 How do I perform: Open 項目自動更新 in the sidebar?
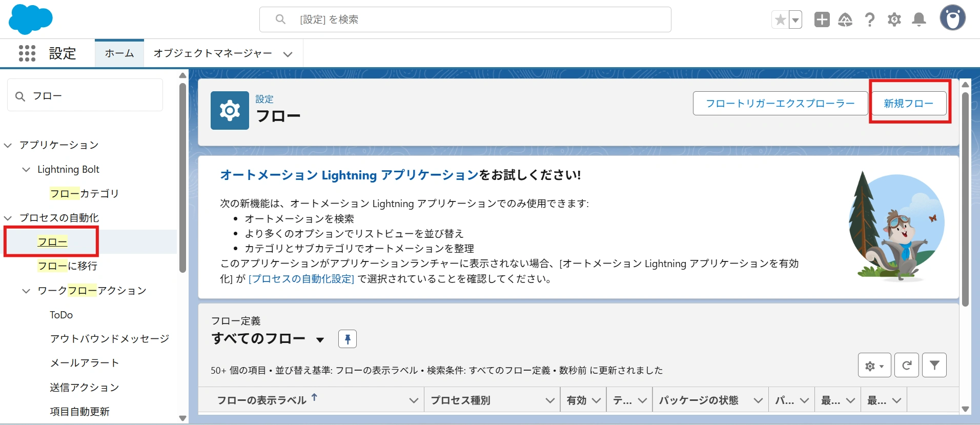click(79, 411)
